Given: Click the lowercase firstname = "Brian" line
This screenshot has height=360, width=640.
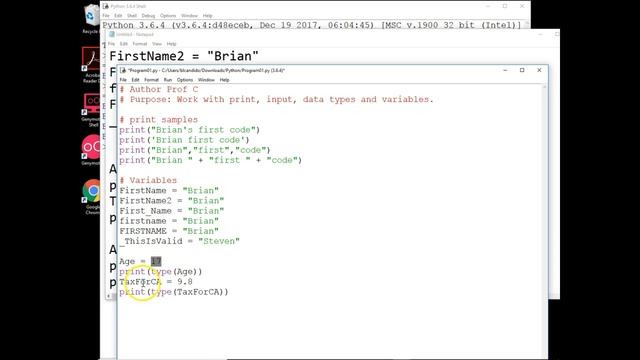Looking at the screenshot, I should click(x=169, y=221).
